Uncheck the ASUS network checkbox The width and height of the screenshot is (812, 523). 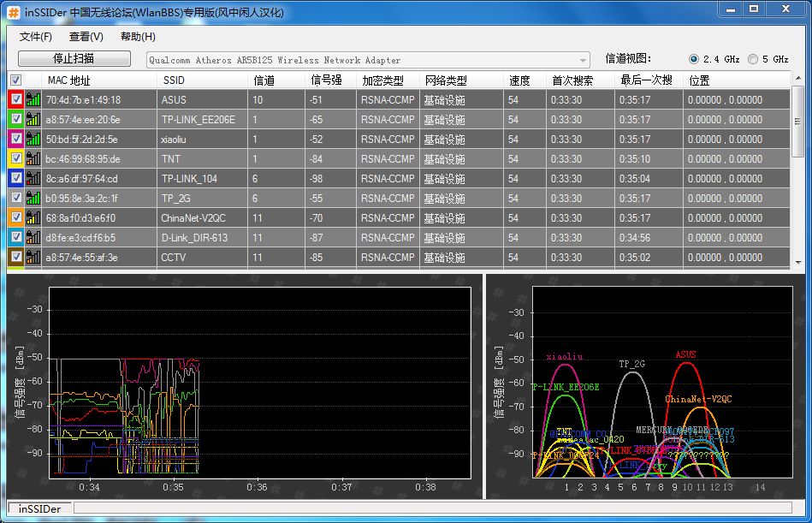[16, 99]
